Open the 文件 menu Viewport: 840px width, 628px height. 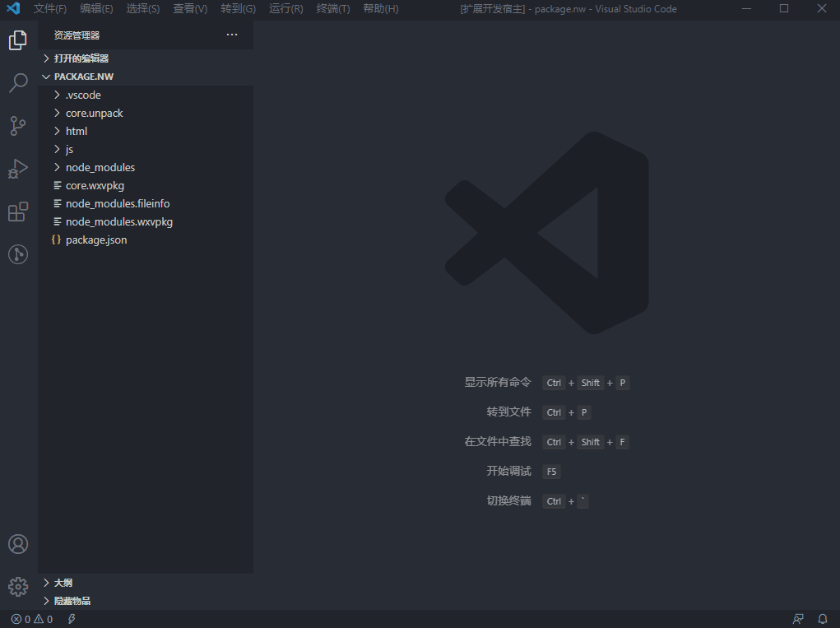[49, 9]
